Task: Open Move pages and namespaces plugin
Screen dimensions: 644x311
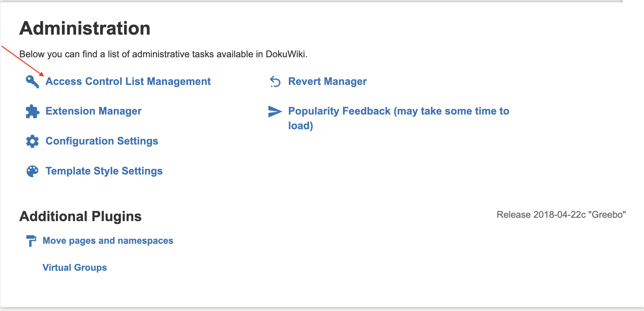Action: [108, 241]
